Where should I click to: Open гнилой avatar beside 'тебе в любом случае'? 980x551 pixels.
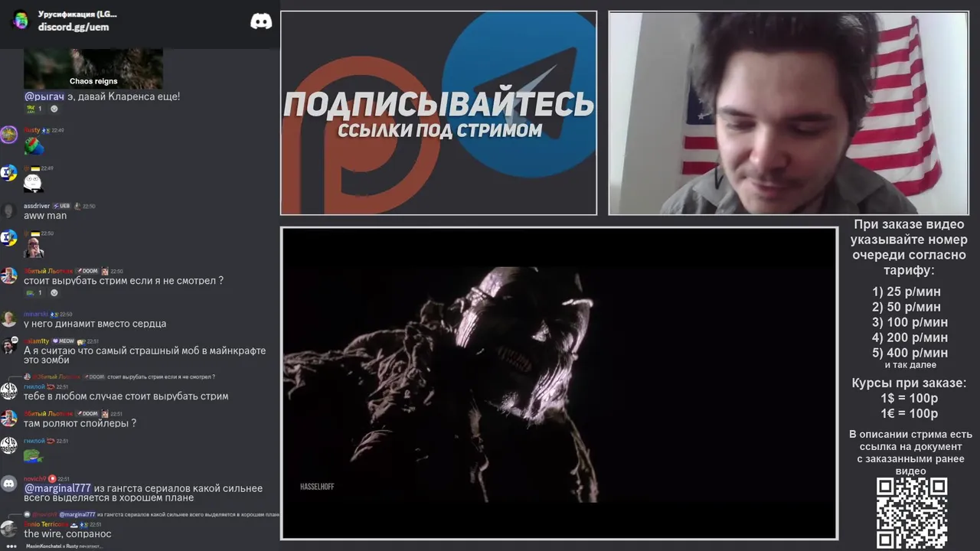point(8,392)
